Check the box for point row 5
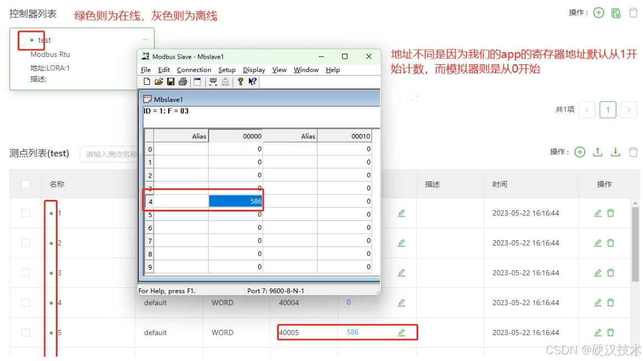The image size is (644, 361). [25, 332]
